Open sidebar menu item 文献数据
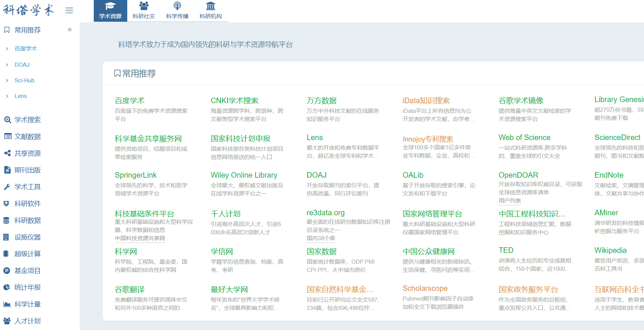Viewport: 644px width, 330px height. [x=28, y=136]
